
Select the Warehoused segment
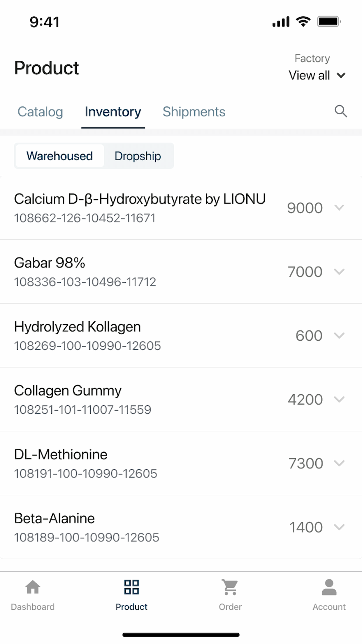tap(60, 156)
